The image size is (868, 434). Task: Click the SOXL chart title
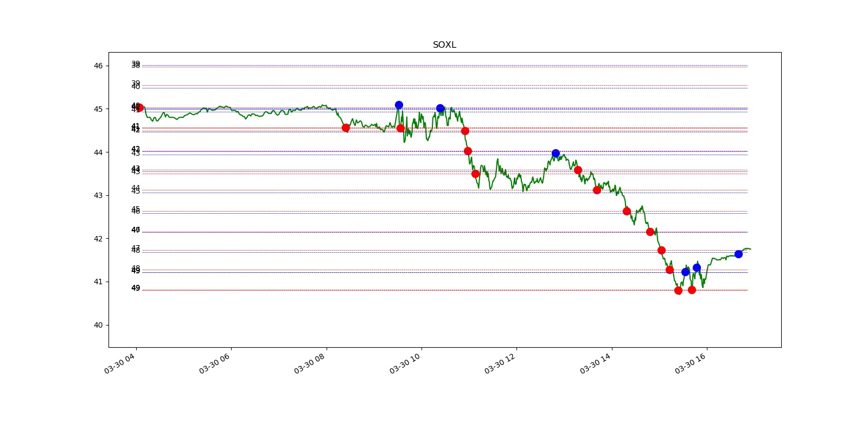444,45
